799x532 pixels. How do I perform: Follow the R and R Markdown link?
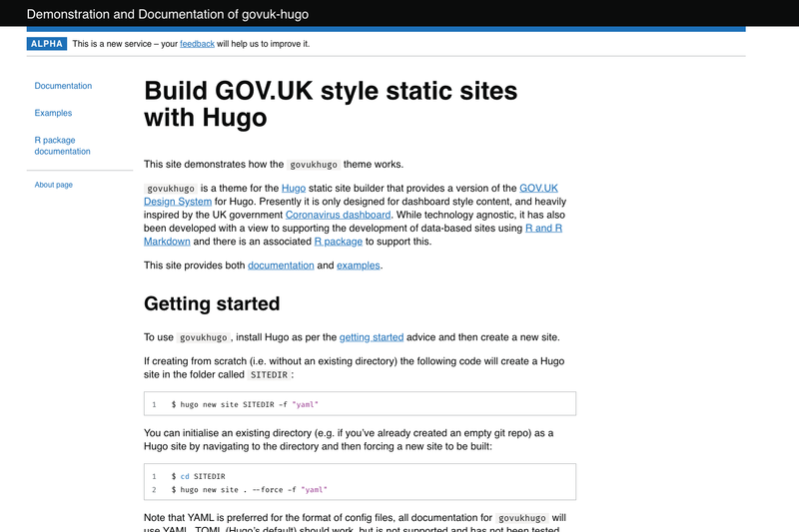[543, 229]
